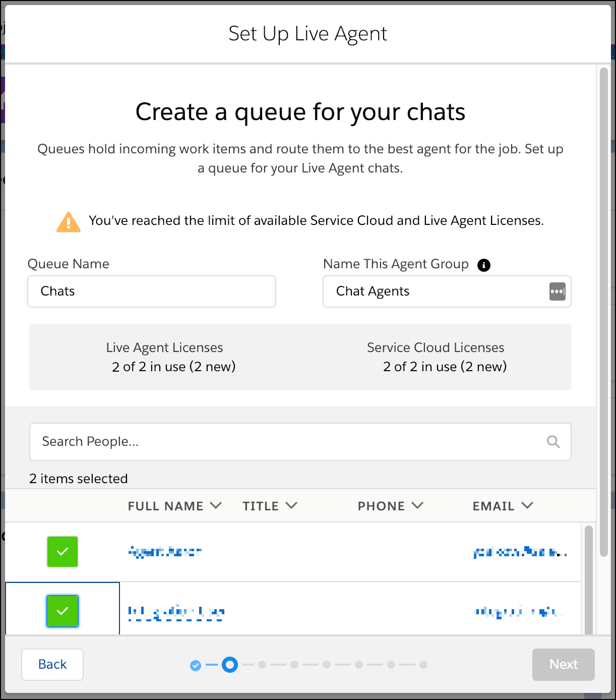Click the last progress step dot
Screen dimensions: 616x700
(423, 665)
